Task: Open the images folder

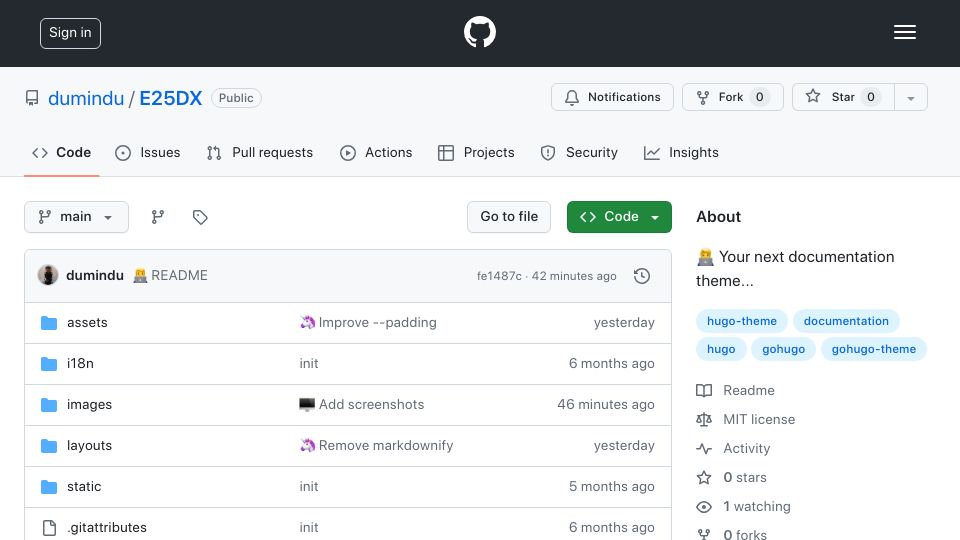Action: 89,405
